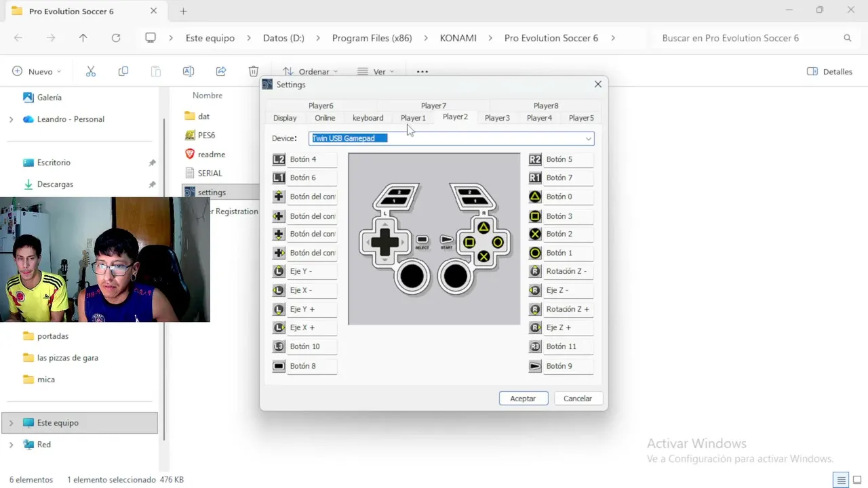The image size is (868, 488).
Task: Click the Aceptar button
Action: [523, 399]
